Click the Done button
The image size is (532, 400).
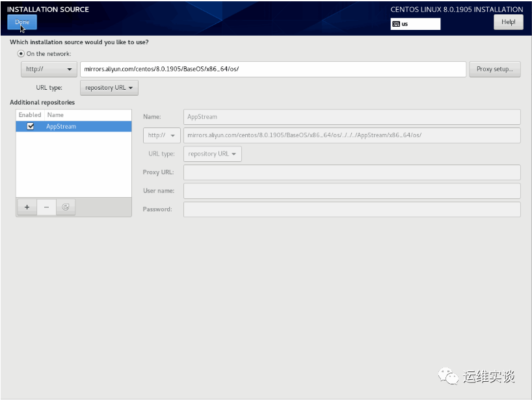22,22
